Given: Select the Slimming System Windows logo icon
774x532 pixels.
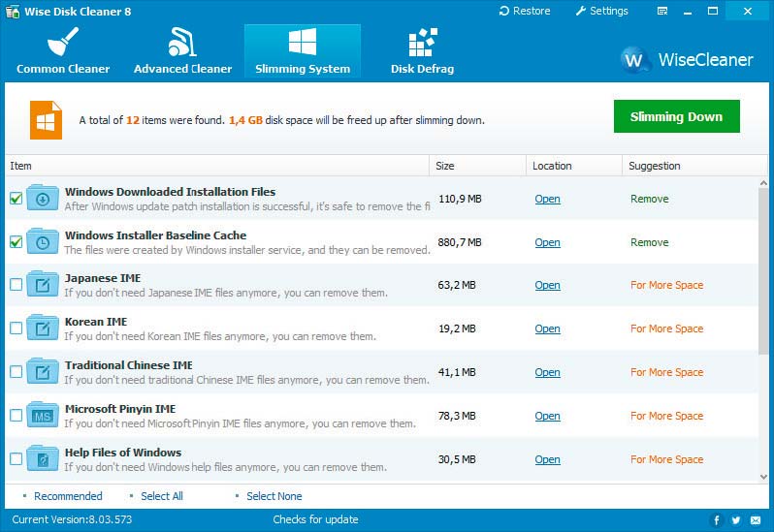Looking at the screenshot, I should coord(302,42).
